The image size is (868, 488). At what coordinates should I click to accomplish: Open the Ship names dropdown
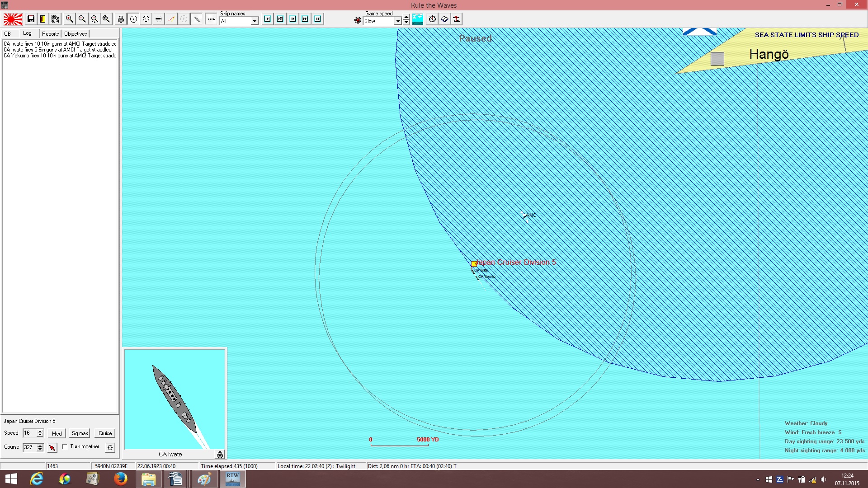click(x=255, y=21)
